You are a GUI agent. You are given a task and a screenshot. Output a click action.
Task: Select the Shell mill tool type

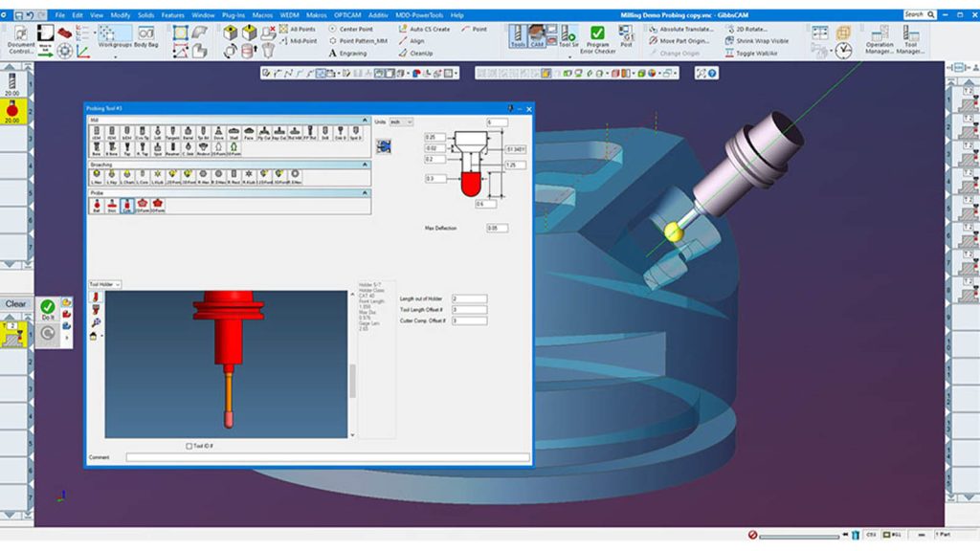(234, 132)
